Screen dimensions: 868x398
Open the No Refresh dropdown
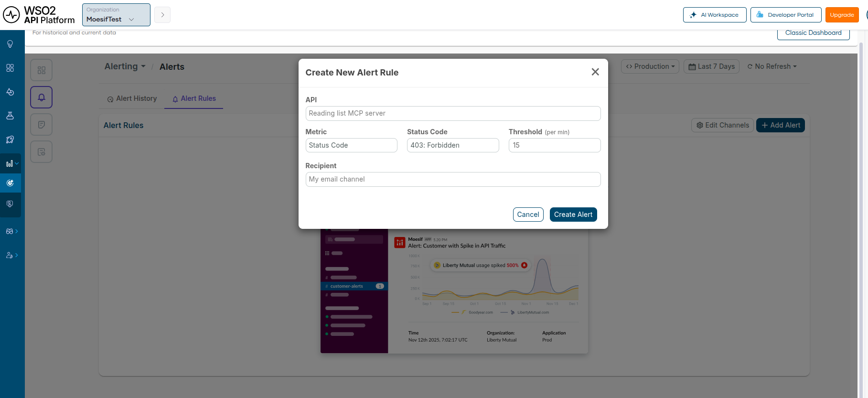click(772, 66)
